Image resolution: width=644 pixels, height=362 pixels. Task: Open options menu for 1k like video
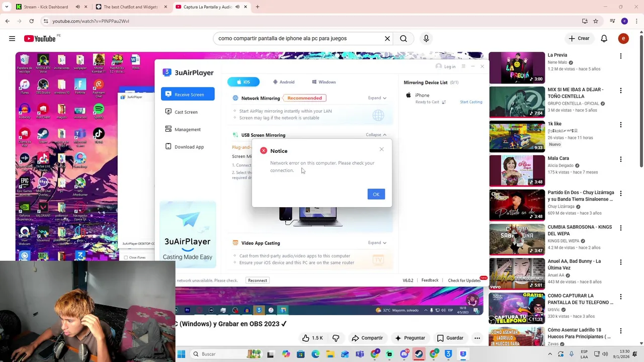pos(621,125)
